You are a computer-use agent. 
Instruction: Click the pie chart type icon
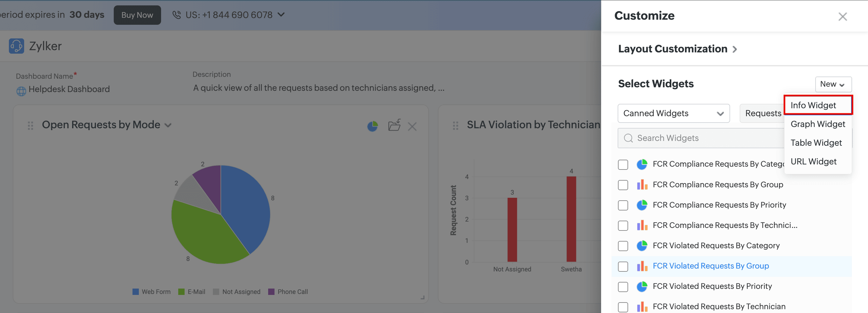coord(372,126)
